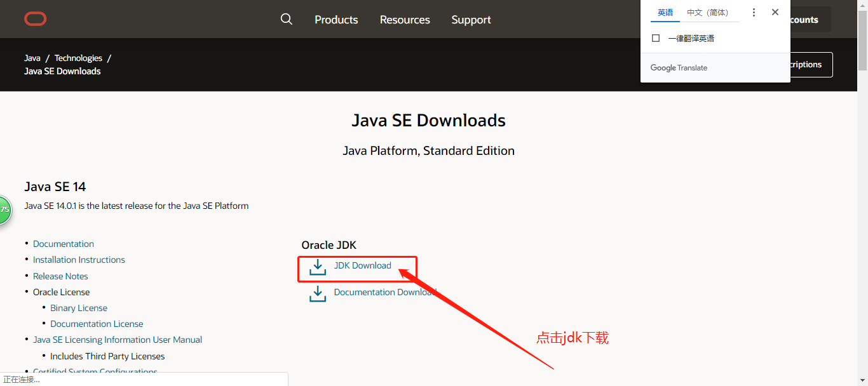Viewport: 868px width, 386px height.
Task: Close the Google Translate popup
Action: coord(775,12)
